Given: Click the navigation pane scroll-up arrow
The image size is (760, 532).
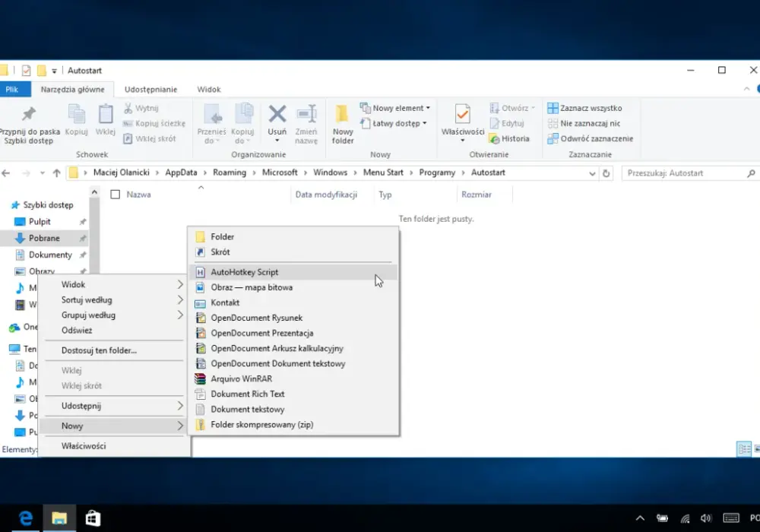Looking at the screenshot, I should [94, 192].
